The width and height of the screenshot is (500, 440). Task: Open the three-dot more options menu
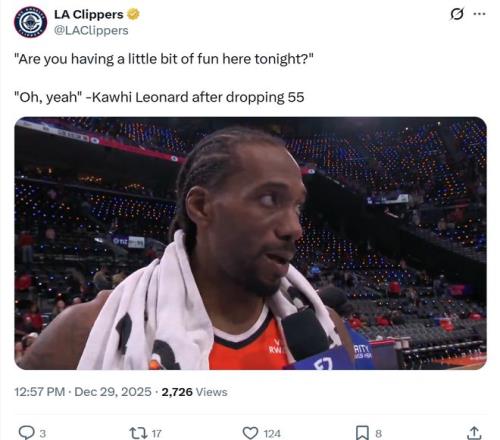(x=479, y=14)
